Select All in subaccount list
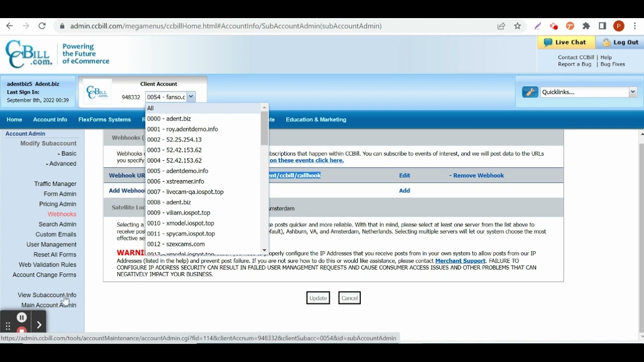Image resolution: width=644 pixels, height=362 pixels. 203,108
